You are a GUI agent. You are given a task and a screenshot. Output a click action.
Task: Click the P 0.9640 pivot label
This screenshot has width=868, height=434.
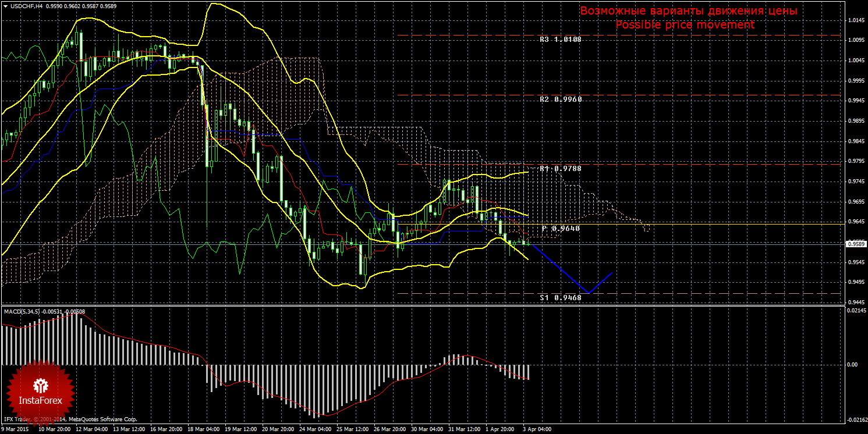(x=560, y=229)
